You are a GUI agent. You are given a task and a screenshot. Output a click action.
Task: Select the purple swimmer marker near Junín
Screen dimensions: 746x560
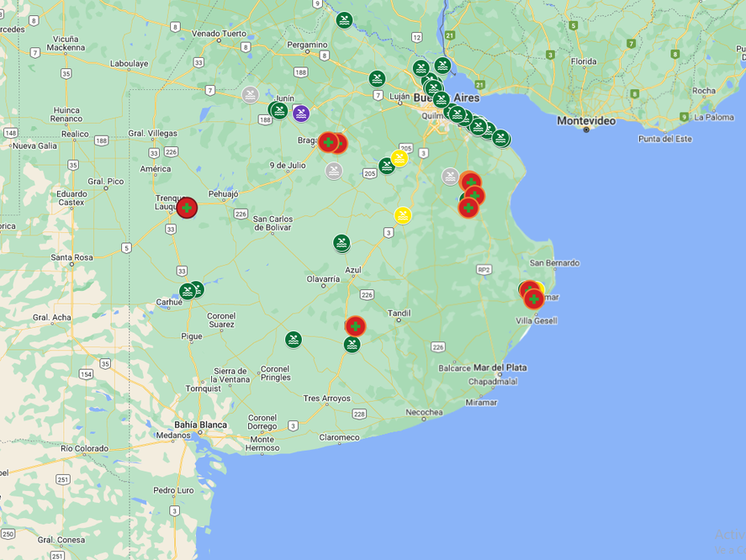(x=301, y=114)
